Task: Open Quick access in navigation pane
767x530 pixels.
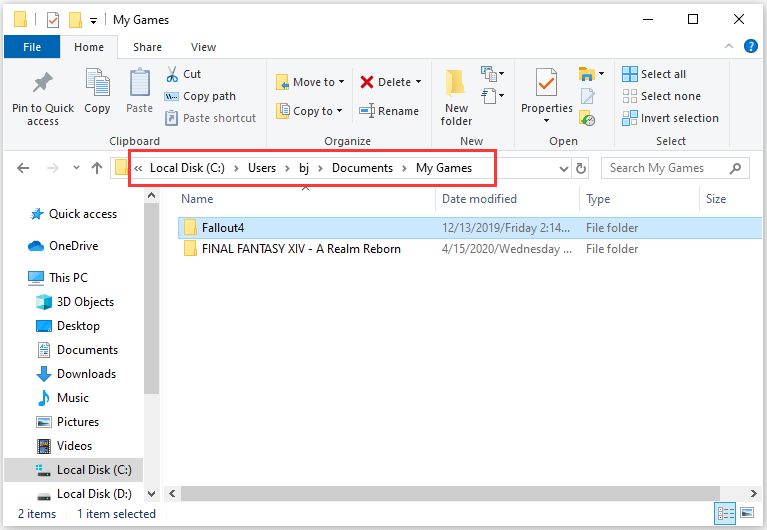Action: point(73,214)
